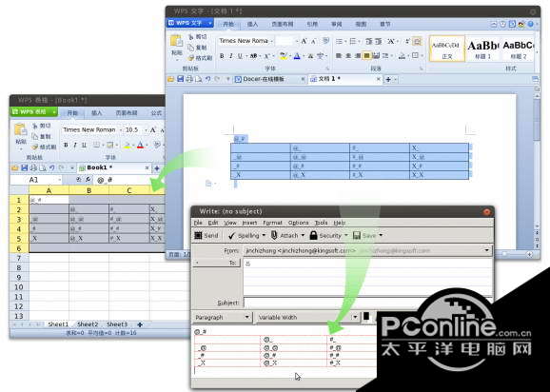Click the yellow fill color in WPS Spreadsheet
Screen dimensions: 550x392
pyautogui.click(x=128, y=146)
